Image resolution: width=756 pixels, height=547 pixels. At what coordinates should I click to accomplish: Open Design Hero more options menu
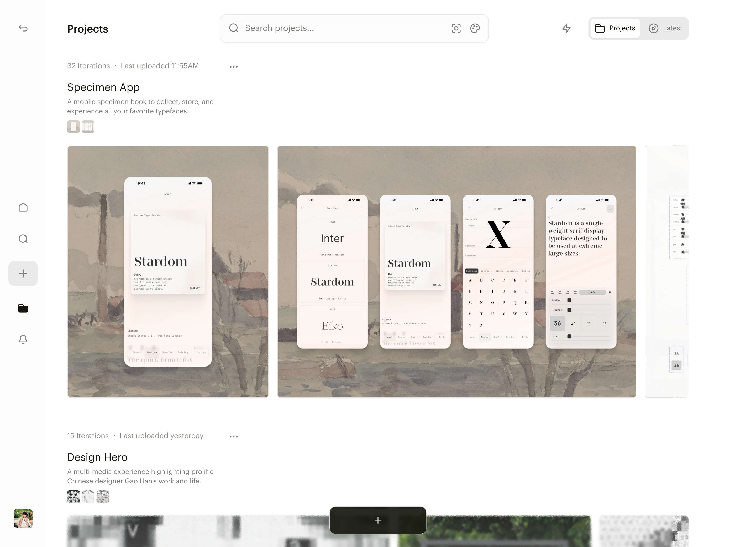point(234,437)
